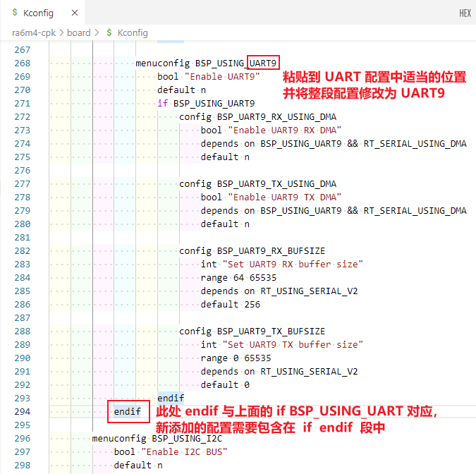This screenshot has height=474, width=476.
Task: Click the "Set UART9 RX buffer size" string
Action: 291,264
